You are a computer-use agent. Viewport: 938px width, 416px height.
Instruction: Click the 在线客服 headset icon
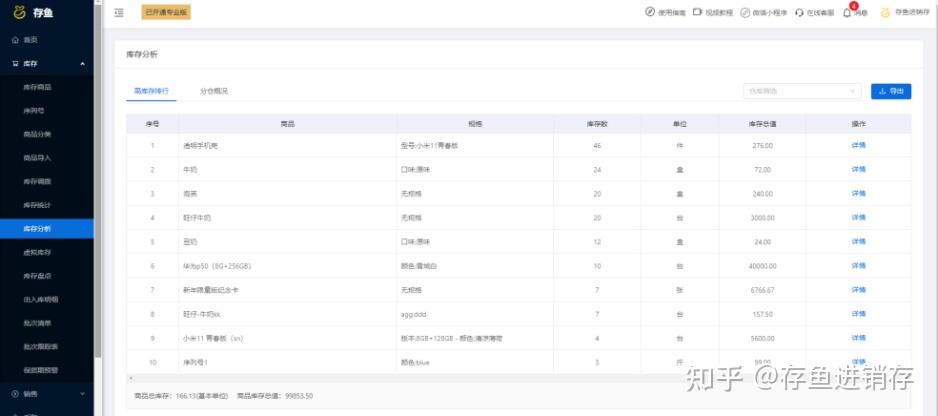pyautogui.click(x=799, y=12)
